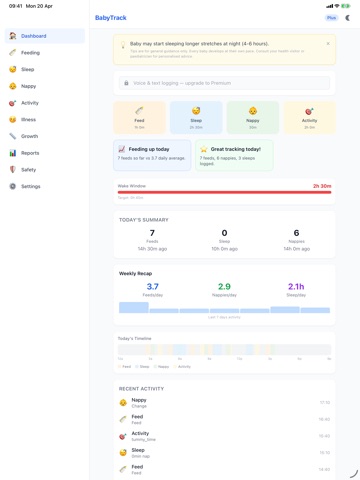
Task: Open Activity from the sidebar
Action: (x=45, y=103)
